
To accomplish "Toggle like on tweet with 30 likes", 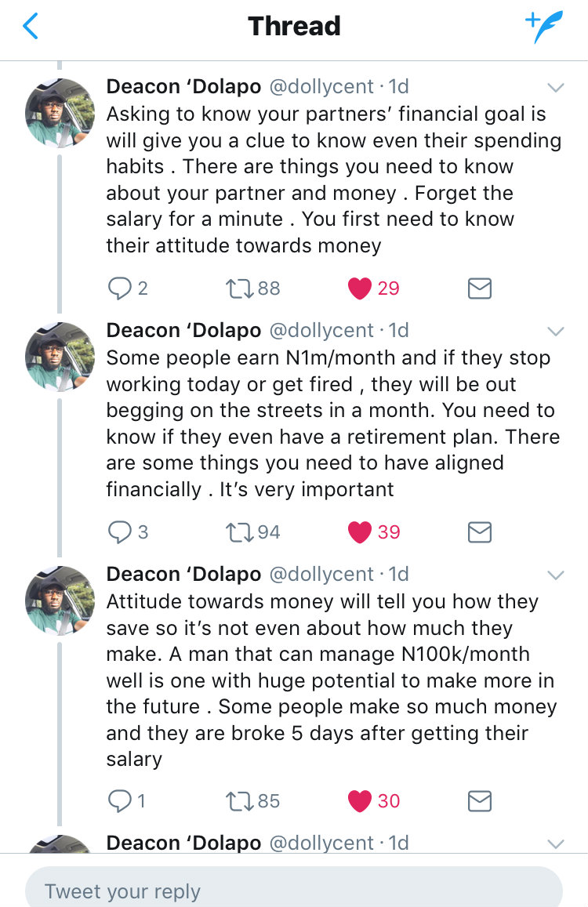I will tap(359, 801).
